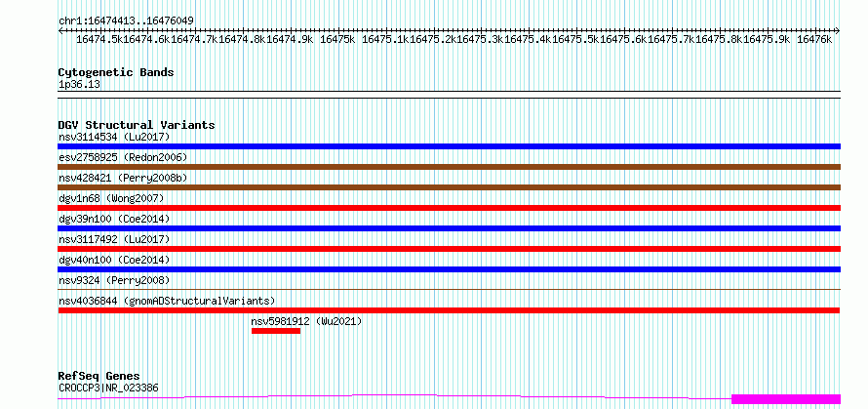Screen dimensions: 868x409
Task: Click the RefSeq Genes track heading
Action: (99, 377)
